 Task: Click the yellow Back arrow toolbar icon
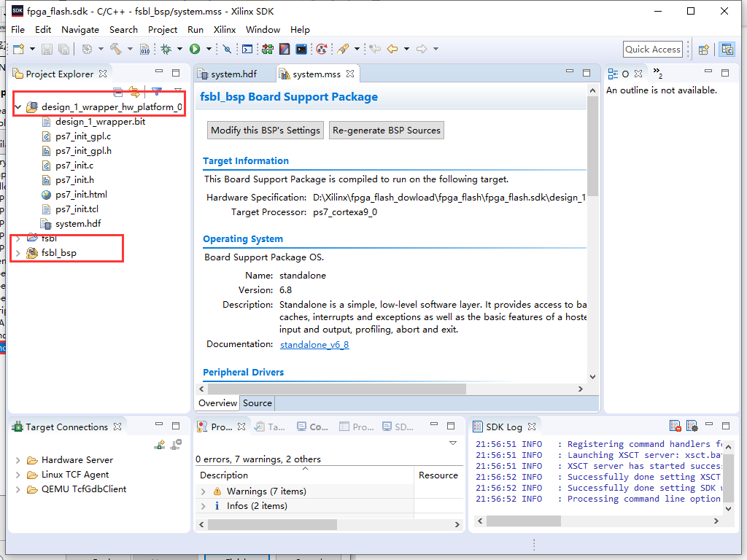392,49
